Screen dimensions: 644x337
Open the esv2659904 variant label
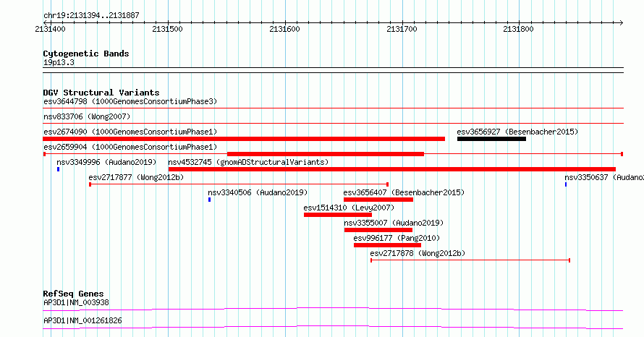click(x=130, y=147)
